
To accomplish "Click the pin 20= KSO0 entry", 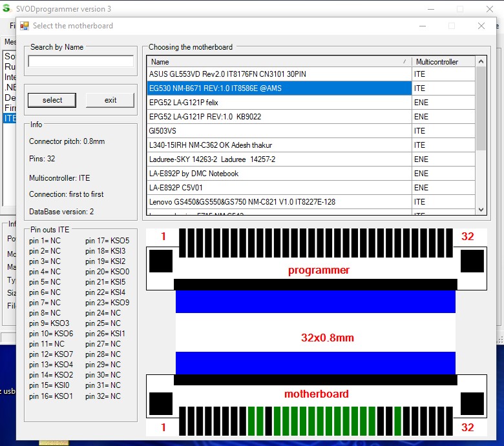I will click(x=107, y=272).
